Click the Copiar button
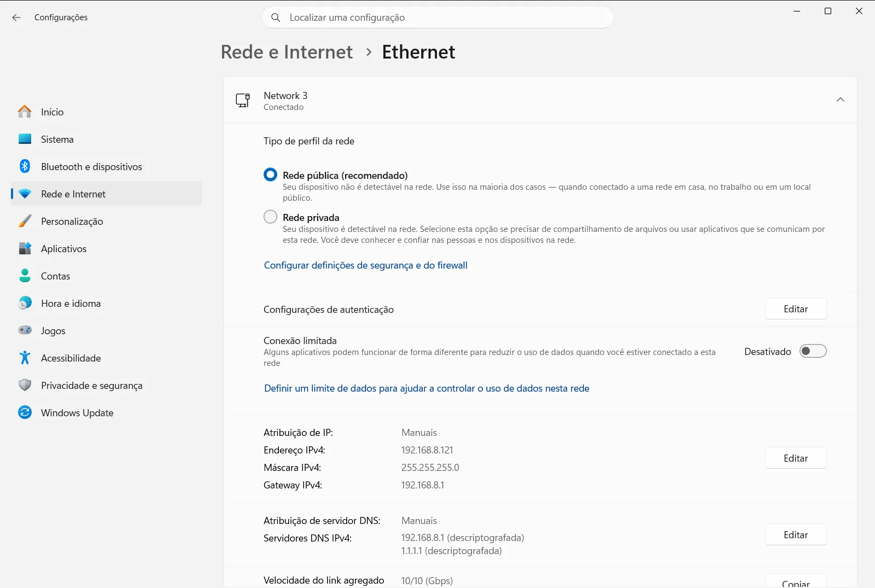The width and height of the screenshot is (875, 588). click(796, 581)
